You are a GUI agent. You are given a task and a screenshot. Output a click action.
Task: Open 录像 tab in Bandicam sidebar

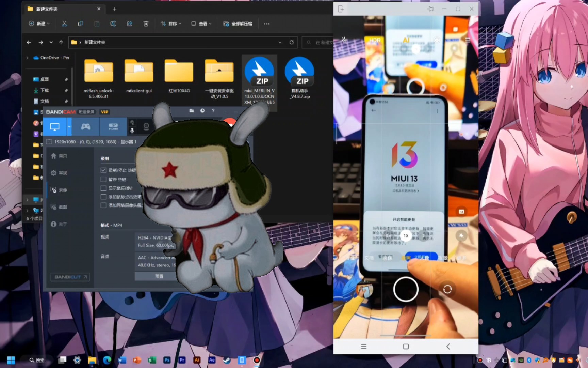59,190
